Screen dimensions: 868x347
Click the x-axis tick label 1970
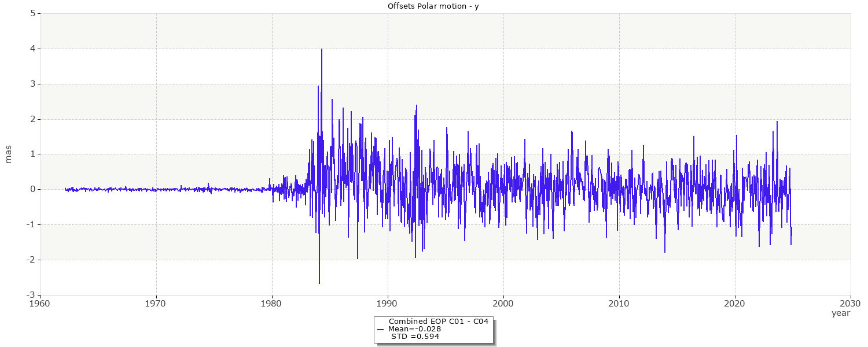tap(156, 302)
